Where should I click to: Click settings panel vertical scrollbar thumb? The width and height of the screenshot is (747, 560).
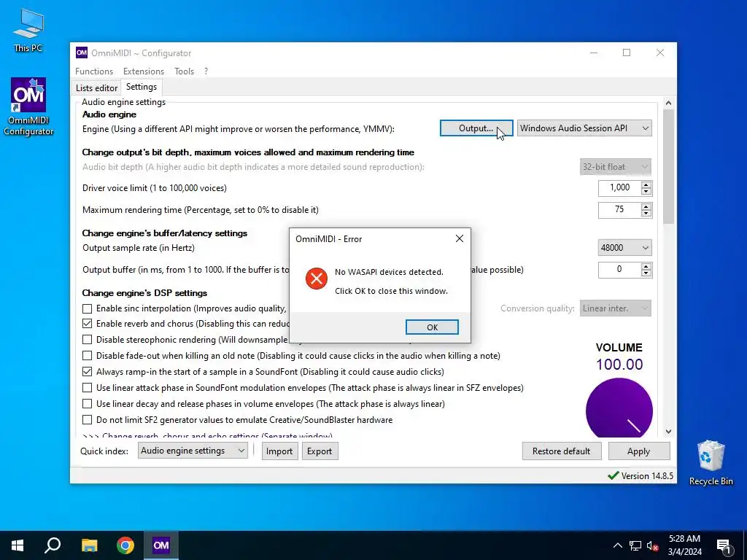coord(668,166)
